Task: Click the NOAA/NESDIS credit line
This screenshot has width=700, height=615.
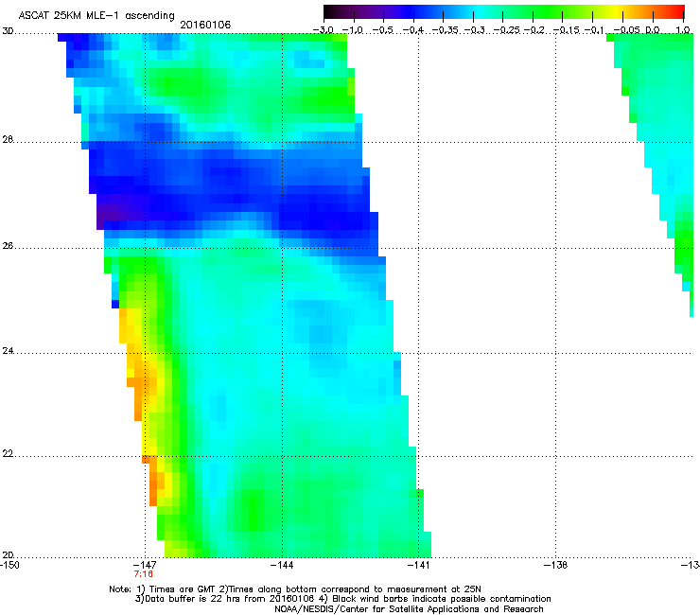Action: pos(409,609)
